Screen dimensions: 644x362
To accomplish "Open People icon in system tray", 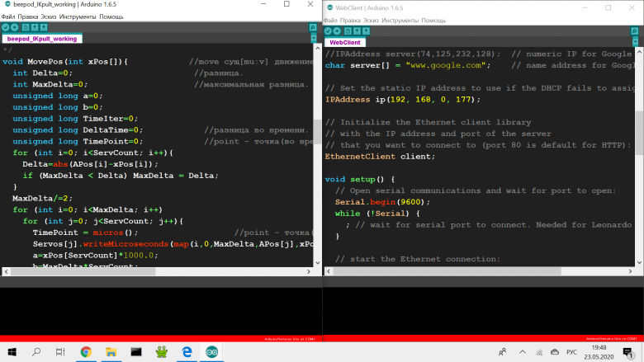I will pos(502,352).
